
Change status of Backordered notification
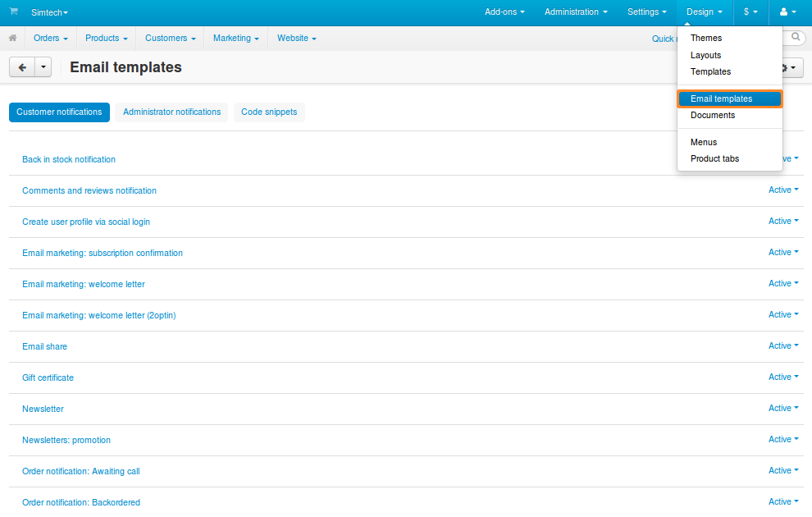783,501
